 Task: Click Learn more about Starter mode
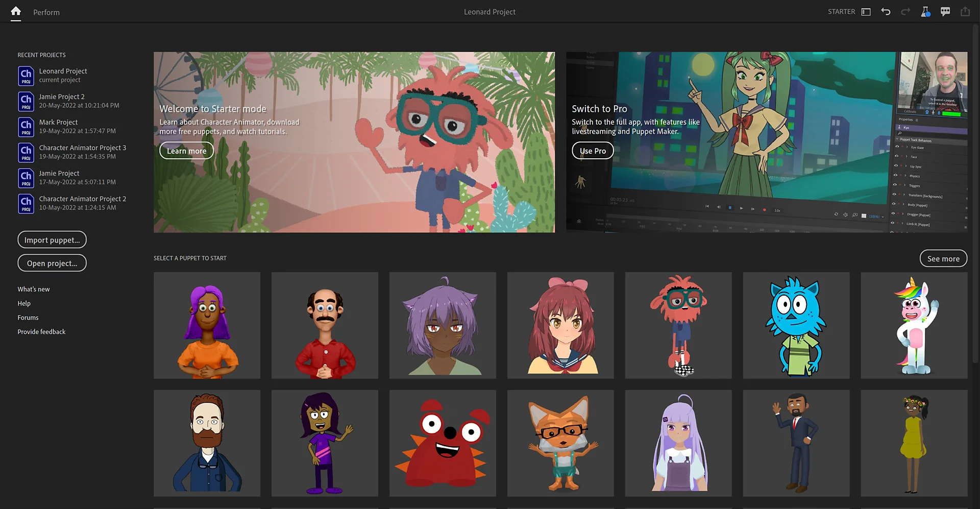186,150
